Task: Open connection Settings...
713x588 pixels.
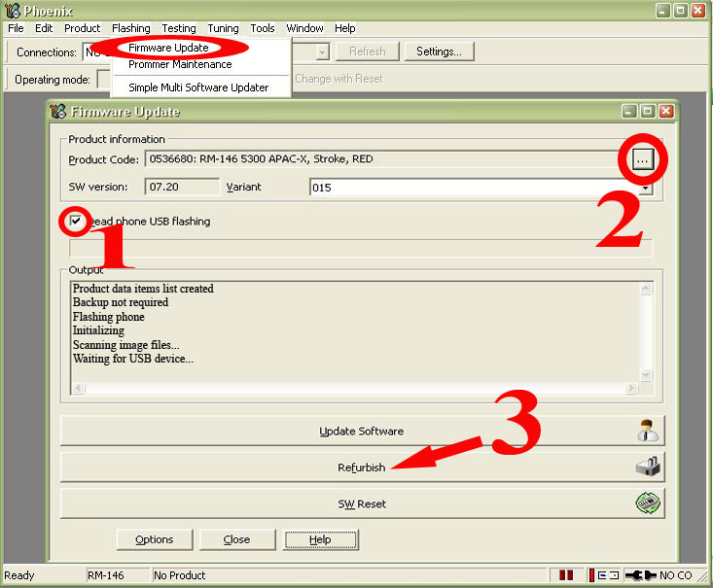Action: [x=439, y=52]
